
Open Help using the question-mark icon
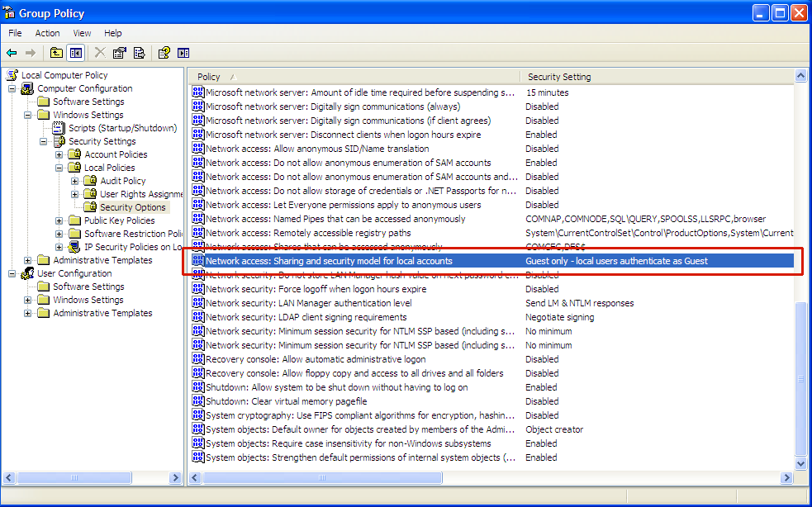(x=164, y=53)
